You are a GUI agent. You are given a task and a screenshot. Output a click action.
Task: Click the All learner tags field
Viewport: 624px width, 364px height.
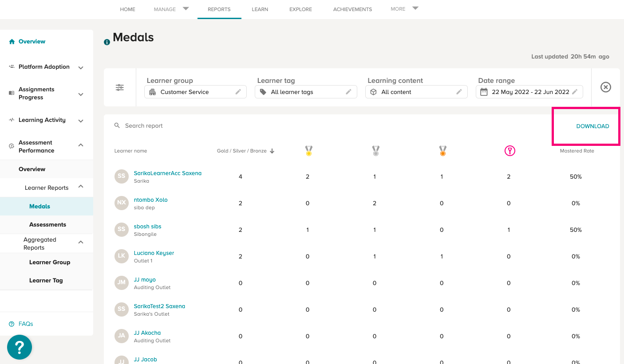pos(306,92)
